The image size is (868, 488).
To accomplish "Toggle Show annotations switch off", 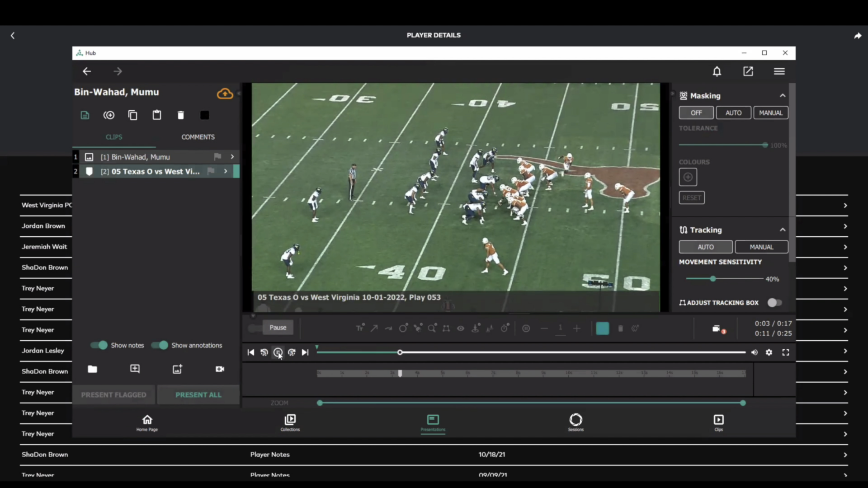I will point(161,345).
